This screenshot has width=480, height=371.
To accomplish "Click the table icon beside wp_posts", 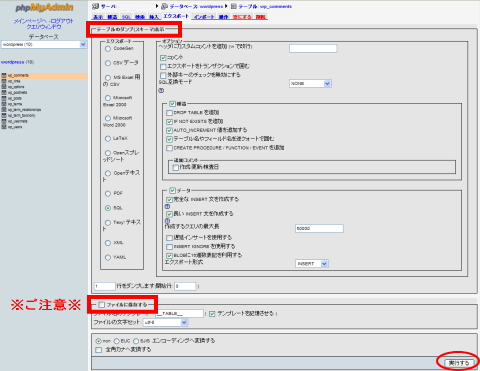I will point(4,98).
